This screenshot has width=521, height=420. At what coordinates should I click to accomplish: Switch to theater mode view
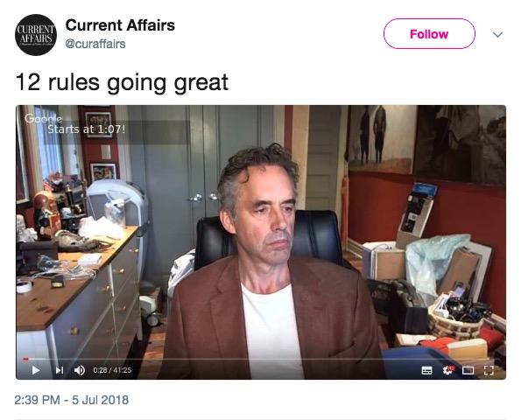coord(468,370)
